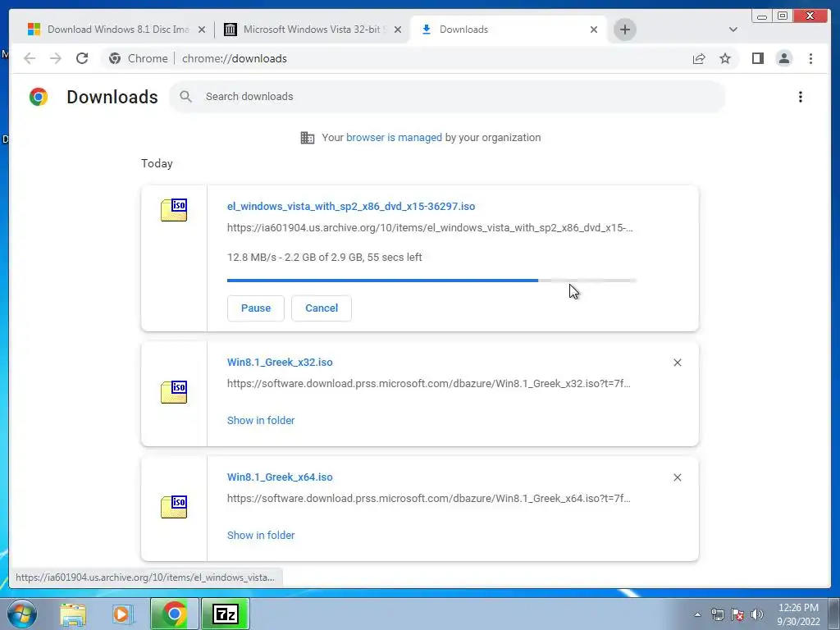Select the Downloads tab
This screenshot has height=630, width=840.
(508, 30)
